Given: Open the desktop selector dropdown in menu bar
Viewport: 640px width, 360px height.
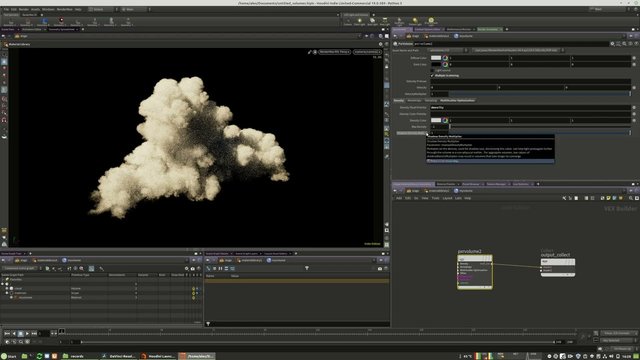Looking at the screenshot, I should coord(103,9).
